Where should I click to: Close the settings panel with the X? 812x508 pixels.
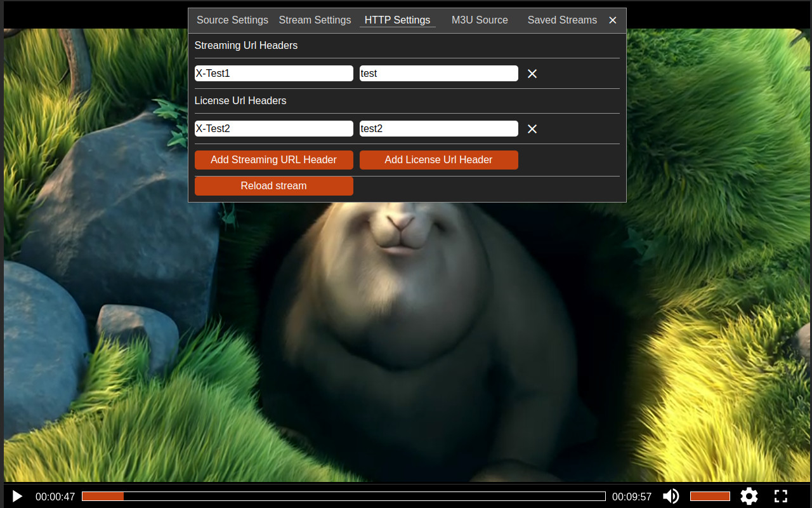pos(613,20)
